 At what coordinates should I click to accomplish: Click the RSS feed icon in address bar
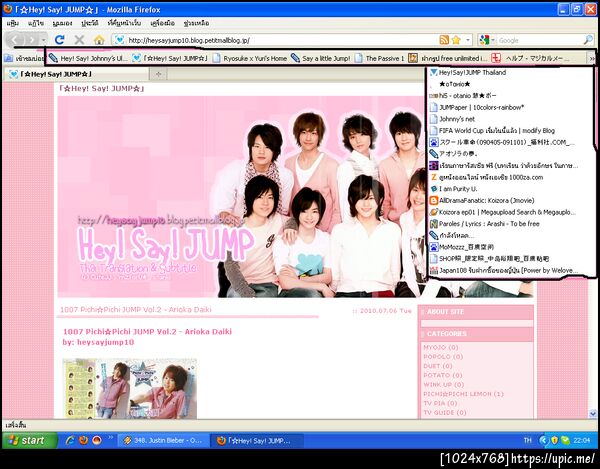444,40
